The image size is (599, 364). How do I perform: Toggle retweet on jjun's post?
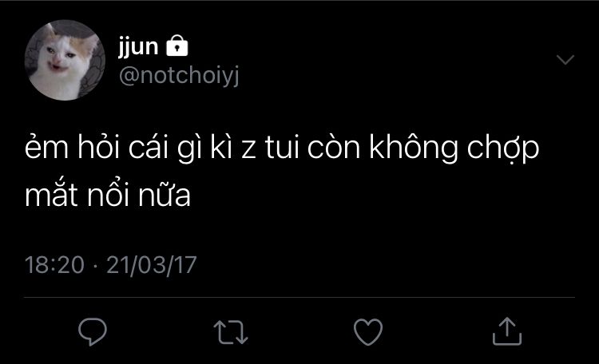click(x=231, y=332)
